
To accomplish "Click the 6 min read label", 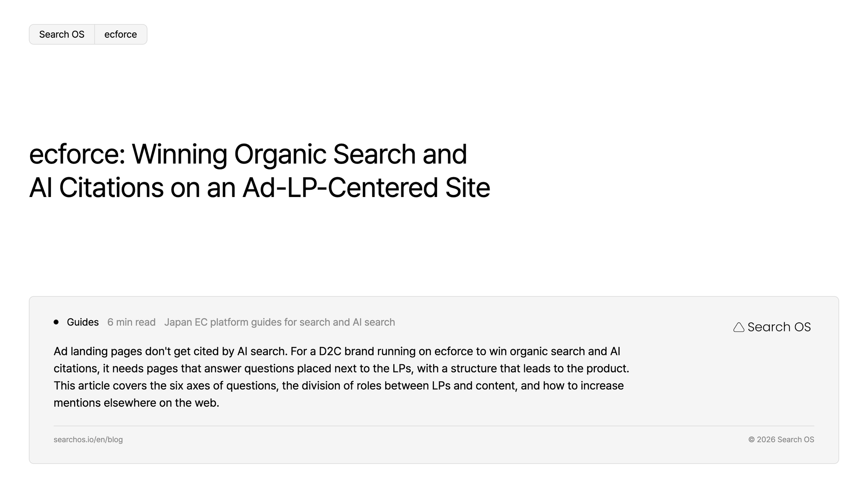I will pos(131,322).
